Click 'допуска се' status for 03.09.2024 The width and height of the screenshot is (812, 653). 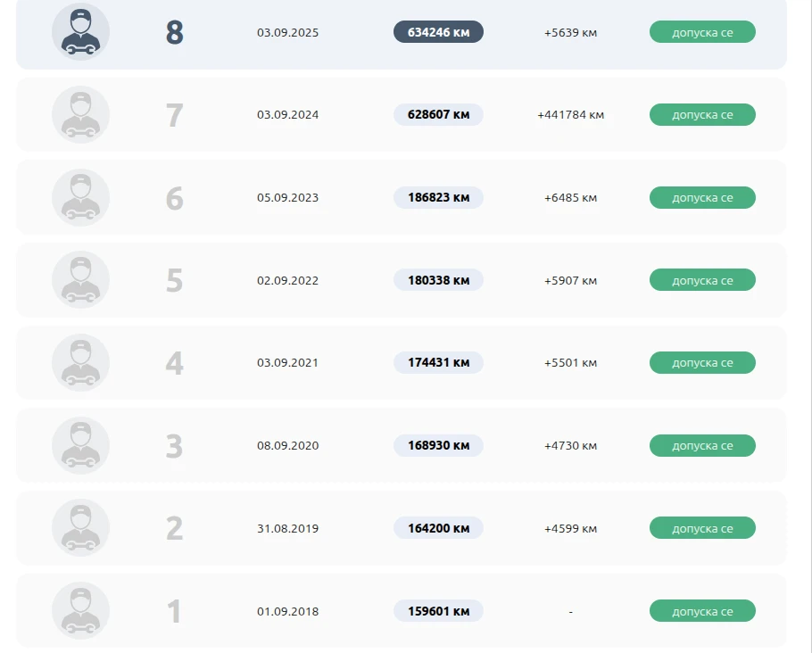click(703, 114)
